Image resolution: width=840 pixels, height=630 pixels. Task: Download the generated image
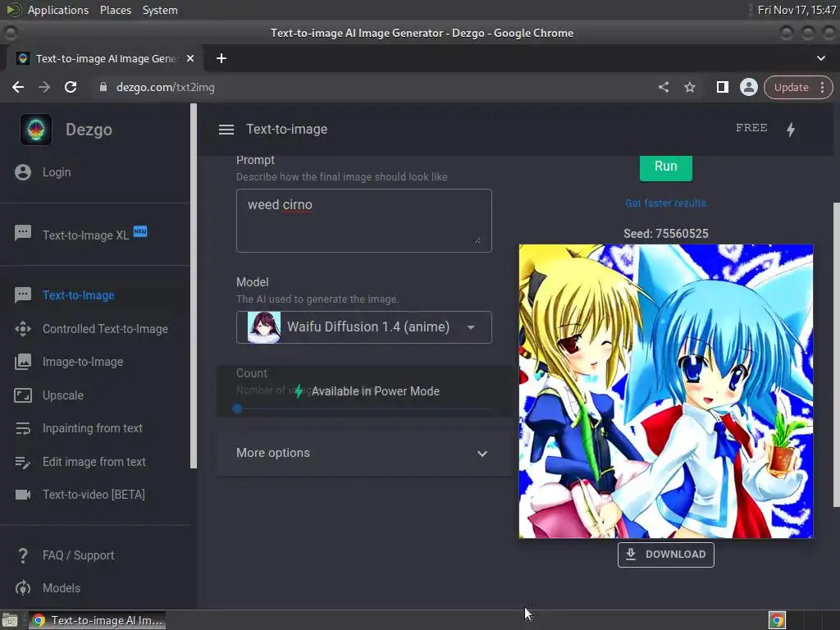665,555
